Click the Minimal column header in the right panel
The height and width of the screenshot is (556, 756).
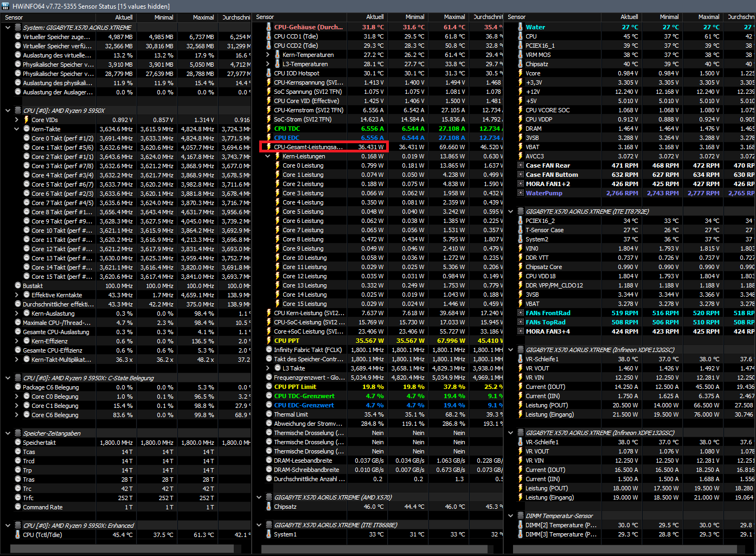click(x=662, y=17)
